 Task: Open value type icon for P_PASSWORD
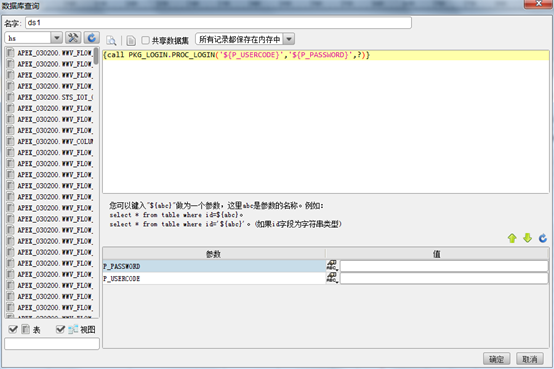click(x=332, y=266)
